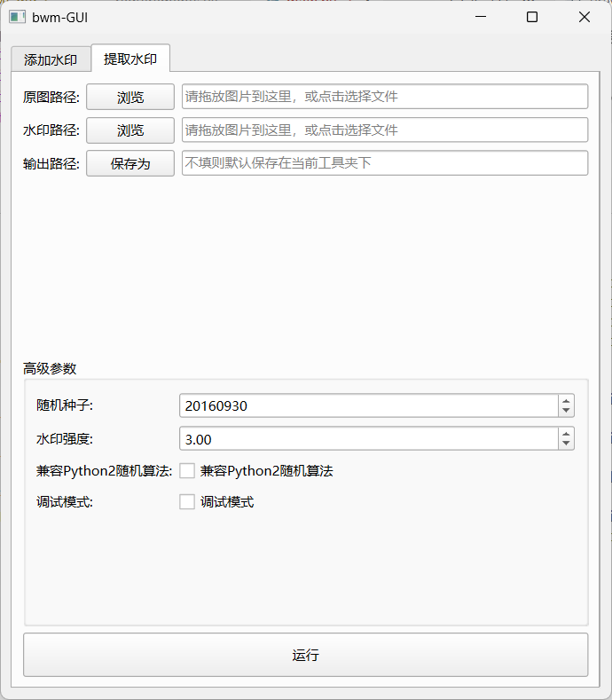
Task: Click the bwm-GUI app icon in title bar
Action: click(18, 17)
